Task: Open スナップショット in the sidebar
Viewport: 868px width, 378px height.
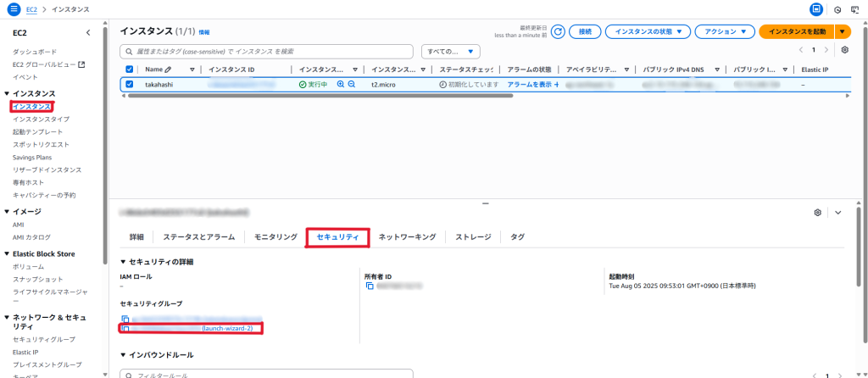Action: click(x=37, y=280)
